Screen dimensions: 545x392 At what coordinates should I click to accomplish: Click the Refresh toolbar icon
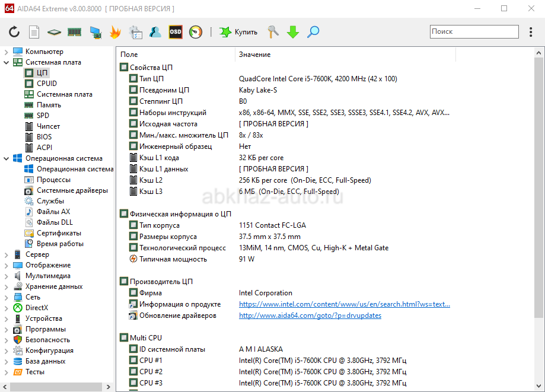point(14,32)
